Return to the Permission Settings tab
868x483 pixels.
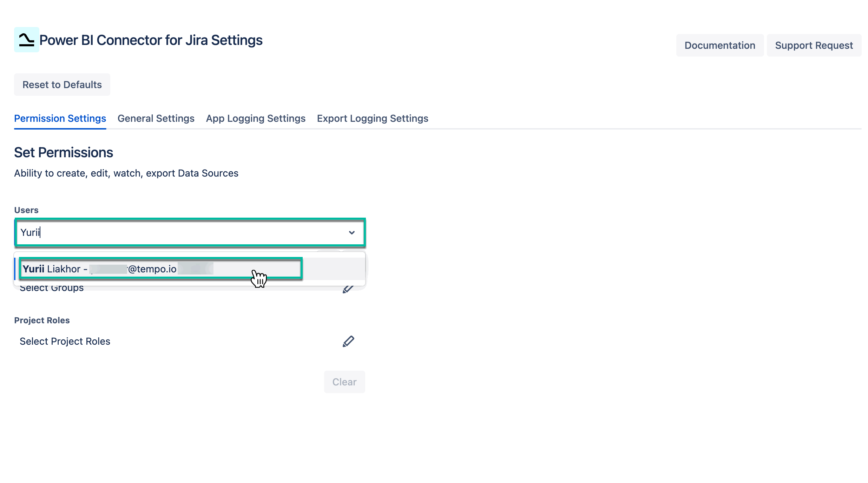pyautogui.click(x=60, y=118)
